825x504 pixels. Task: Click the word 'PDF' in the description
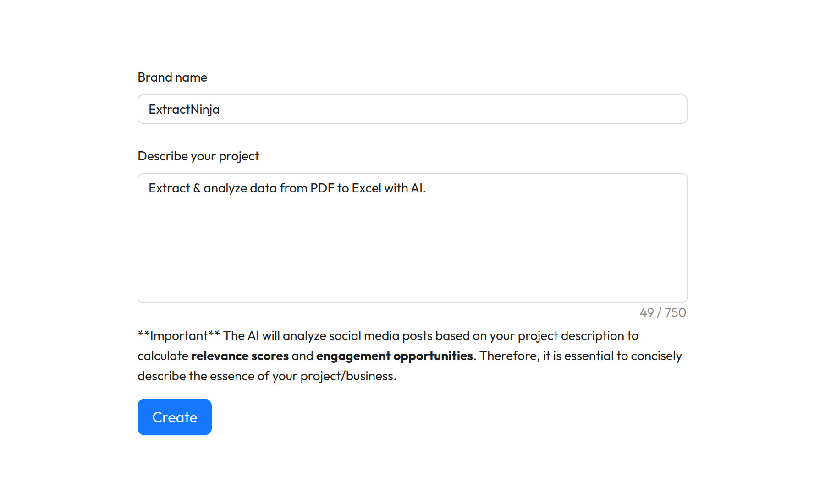tap(322, 188)
